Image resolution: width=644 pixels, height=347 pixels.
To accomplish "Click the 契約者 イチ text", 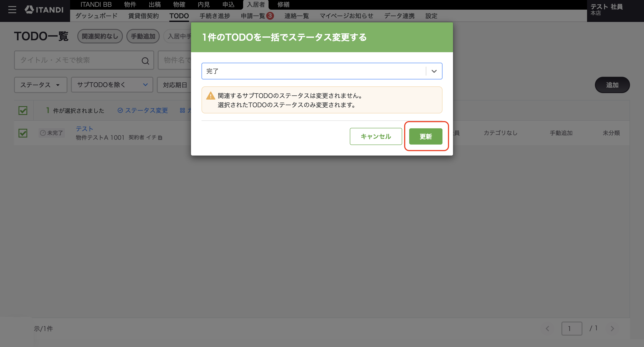I will pyautogui.click(x=143, y=138).
